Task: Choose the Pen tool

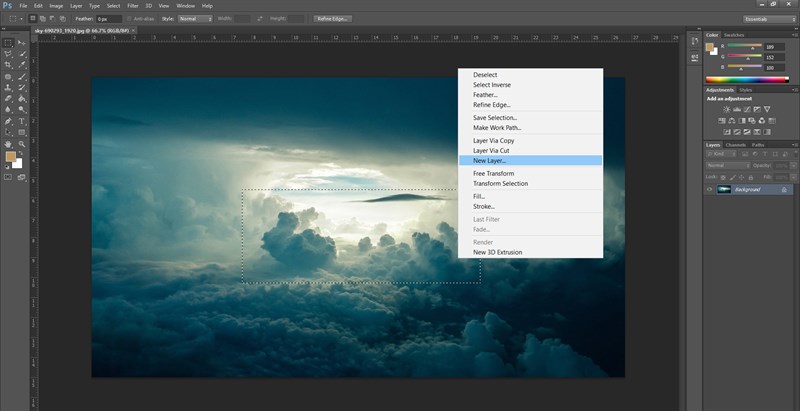Action: tap(8, 120)
